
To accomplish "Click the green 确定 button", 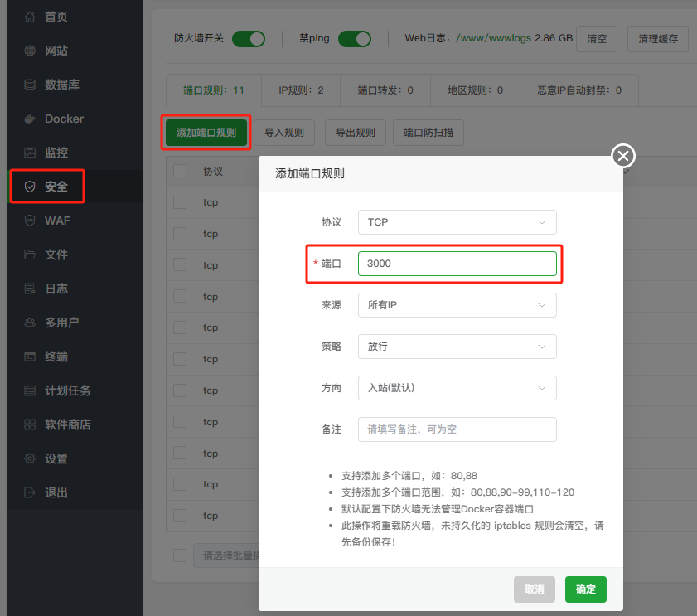I will point(586,589).
